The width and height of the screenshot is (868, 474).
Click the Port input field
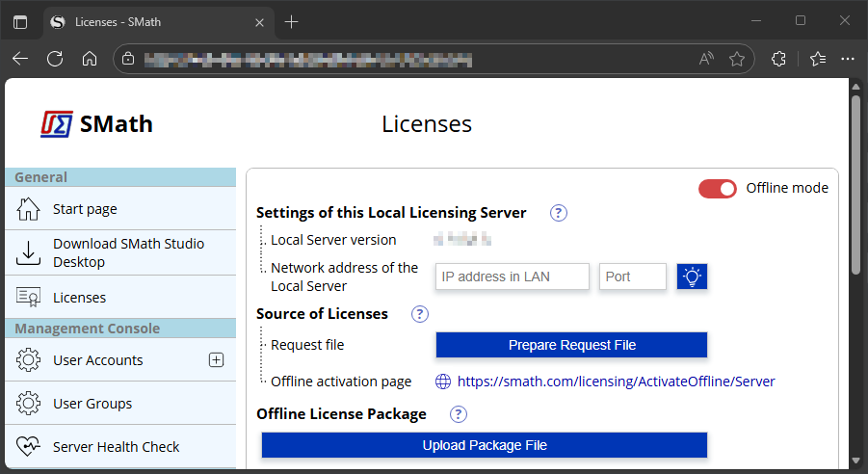click(632, 276)
